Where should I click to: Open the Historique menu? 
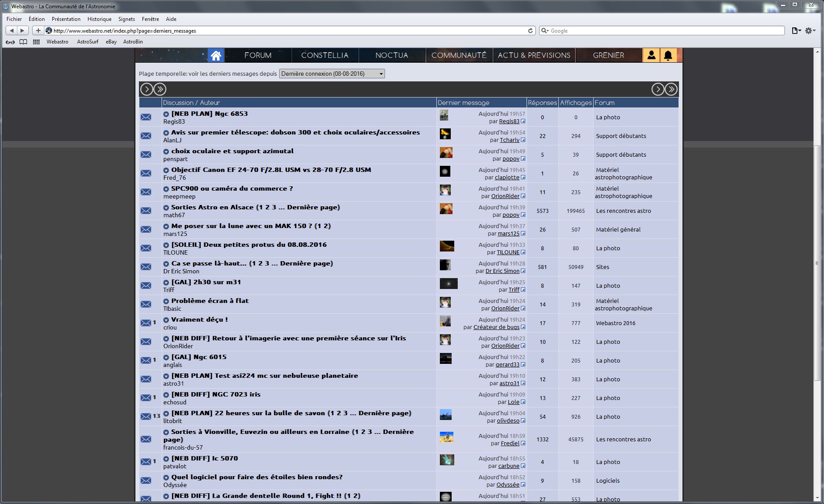tap(99, 19)
